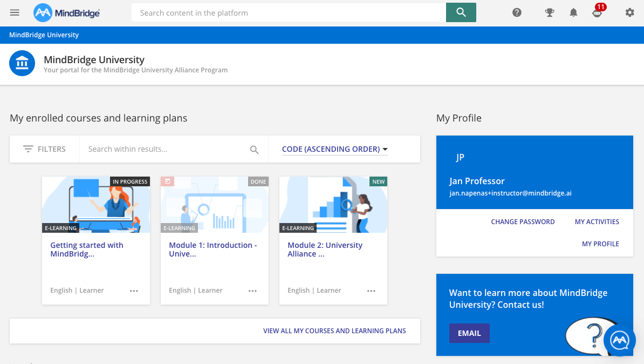Focus the platform search content field

pos(289,13)
